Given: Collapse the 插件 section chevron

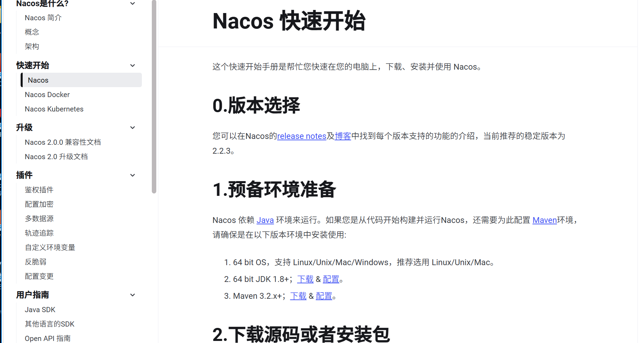Looking at the screenshot, I should click(133, 175).
